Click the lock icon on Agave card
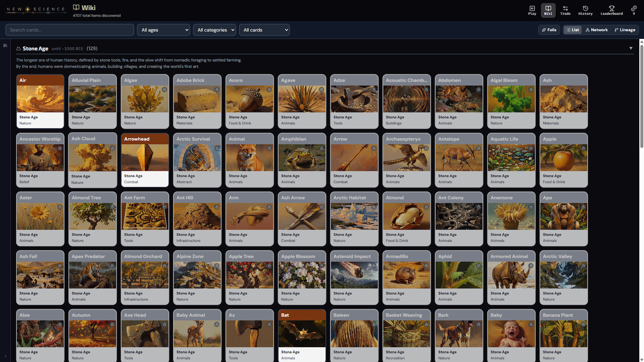The image size is (644, 362). click(x=322, y=90)
